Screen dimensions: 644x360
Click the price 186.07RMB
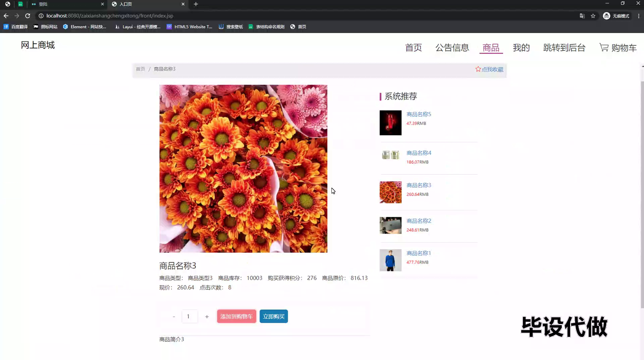[417, 162]
